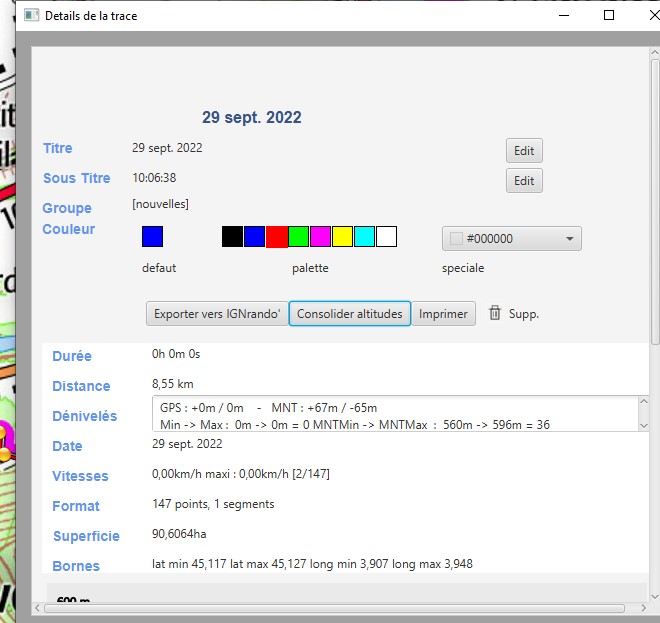This screenshot has width=660, height=623.
Task: Pick the white palette swatch
Action: click(x=386, y=237)
